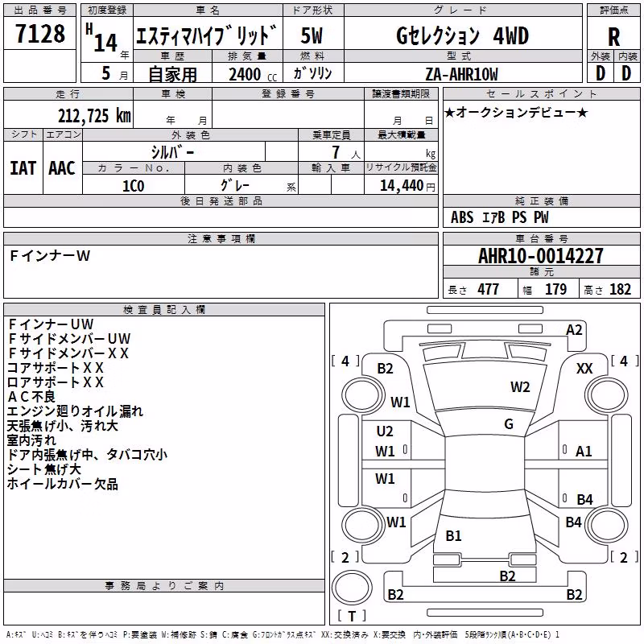
Task: Click the G windshield chip mark
Action: [x=509, y=424]
